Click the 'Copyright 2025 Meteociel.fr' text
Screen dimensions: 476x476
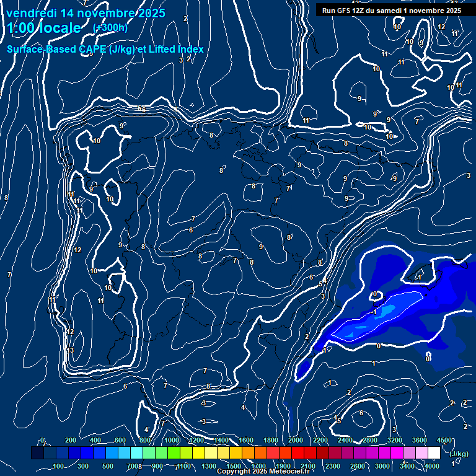click(x=263, y=471)
